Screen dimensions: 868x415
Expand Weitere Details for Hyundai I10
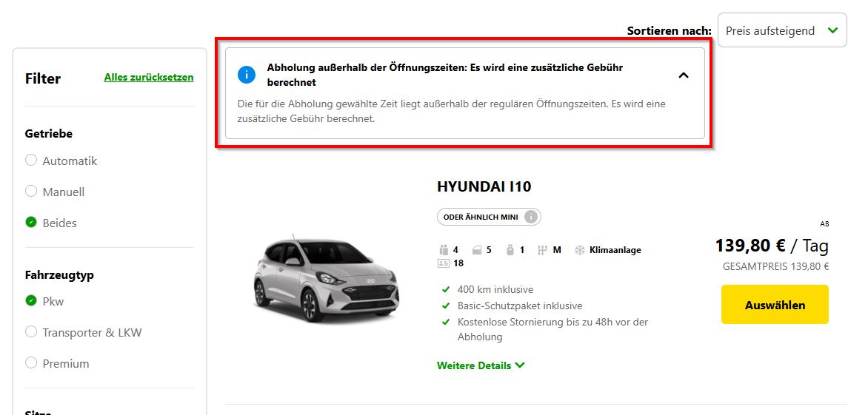(x=481, y=365)
